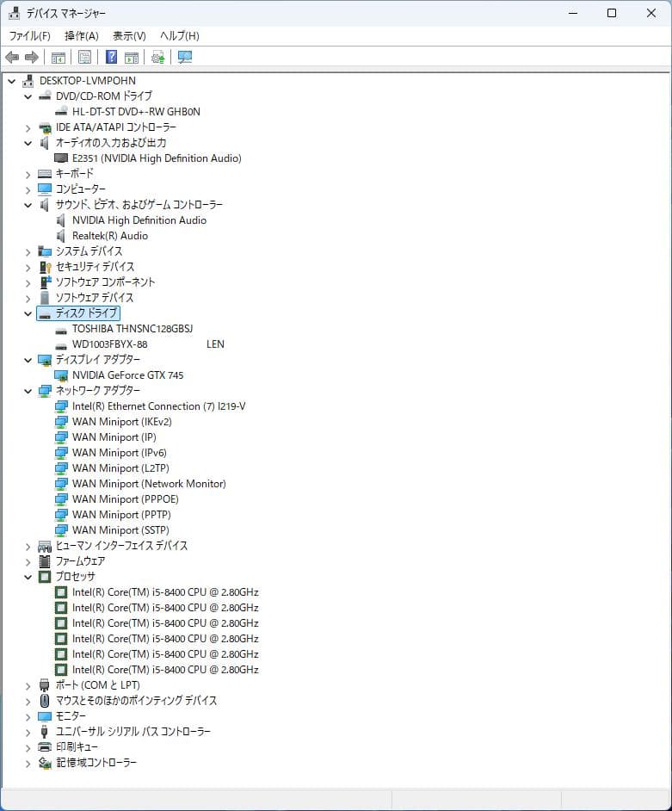Select the ソフトウェア デバイス category label
Screen dimensions: 672x811
(95, 298)
